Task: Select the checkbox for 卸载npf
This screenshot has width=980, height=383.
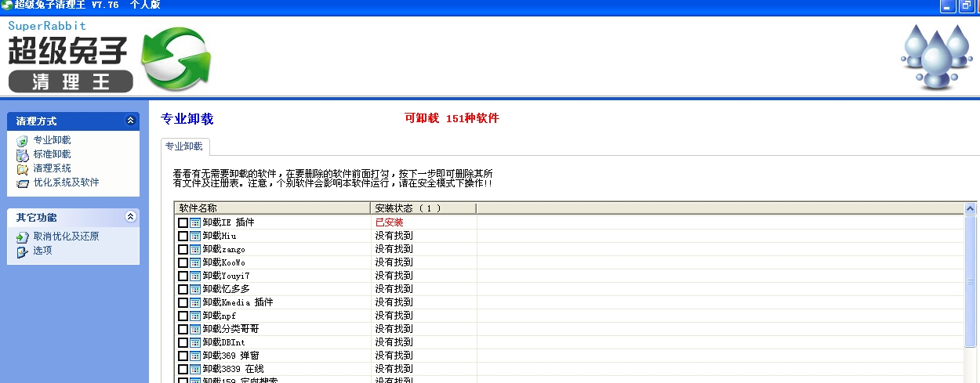Action: (x=183, y=316)
